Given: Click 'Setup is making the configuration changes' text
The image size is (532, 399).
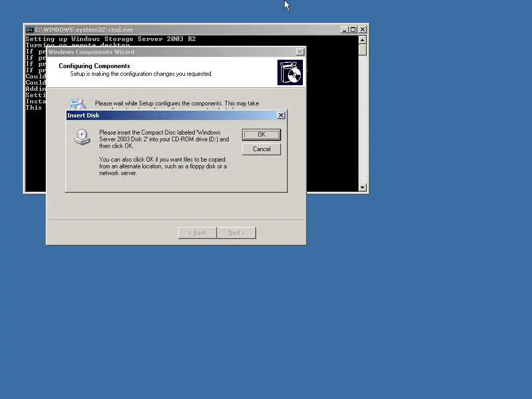Looking at the screenshot, I should tap(141, 74).
